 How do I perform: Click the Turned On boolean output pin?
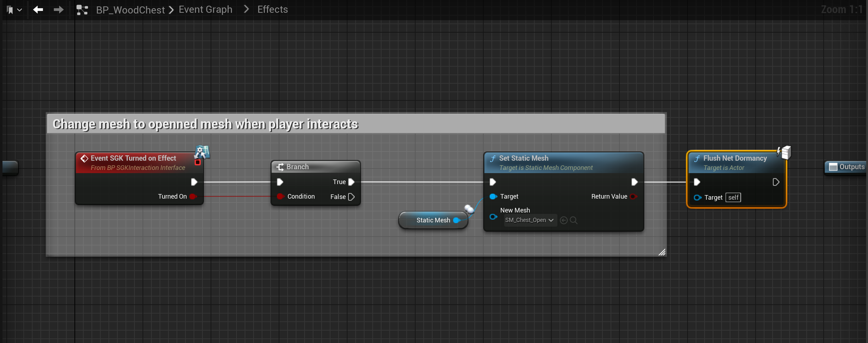193,197
